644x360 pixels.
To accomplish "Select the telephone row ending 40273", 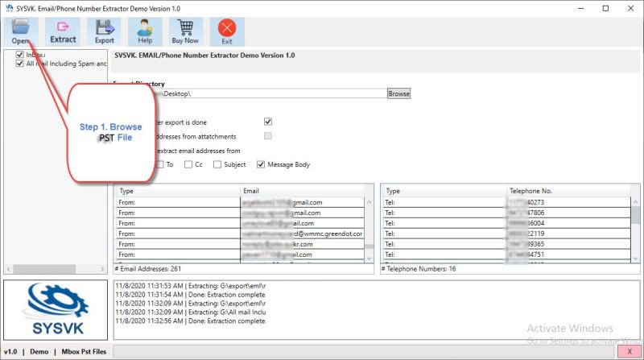I will tap(507, 202).
